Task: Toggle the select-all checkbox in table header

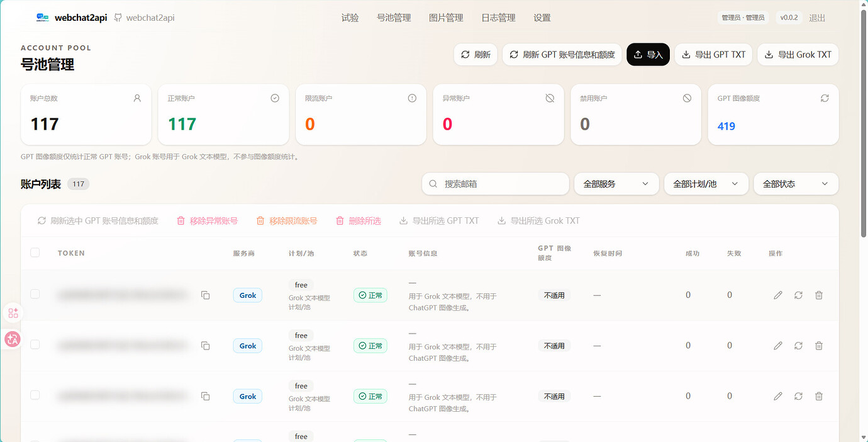Action: pyautogui.click(x=35, y=252)
